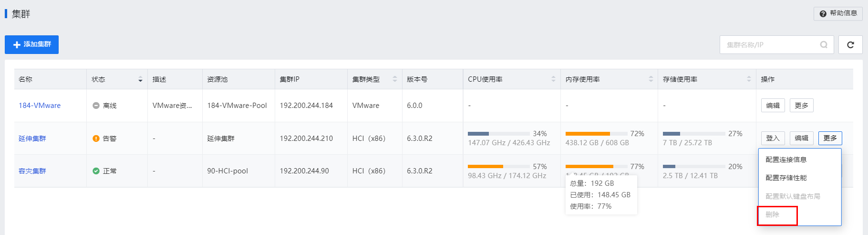The height and width of the screenshot is (235, 868).
Task: Click 名称 column header
Action: coord(26,79)
